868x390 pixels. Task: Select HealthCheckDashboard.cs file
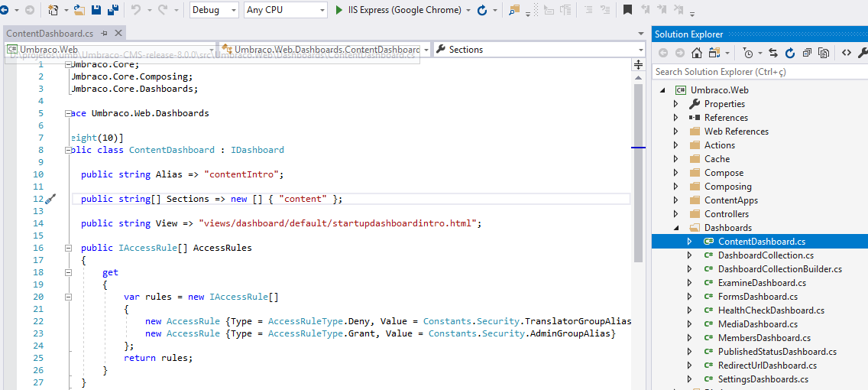[x=771, y=310]
